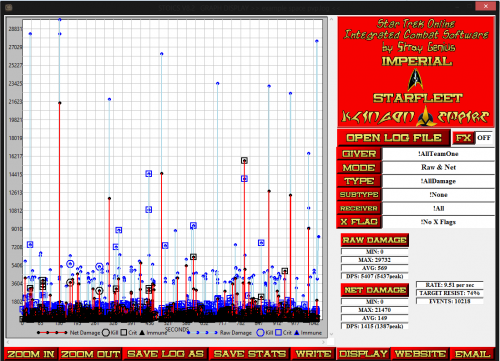Viewport: 500px width, 361px height.
Task: Click the ZOOM IN button
Action: point(31,354)
